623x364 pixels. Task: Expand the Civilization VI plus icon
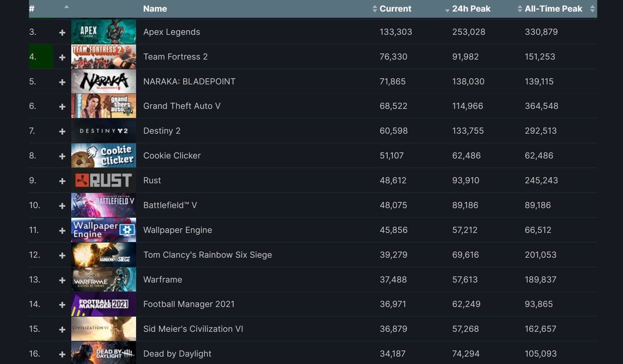(62, 329)
